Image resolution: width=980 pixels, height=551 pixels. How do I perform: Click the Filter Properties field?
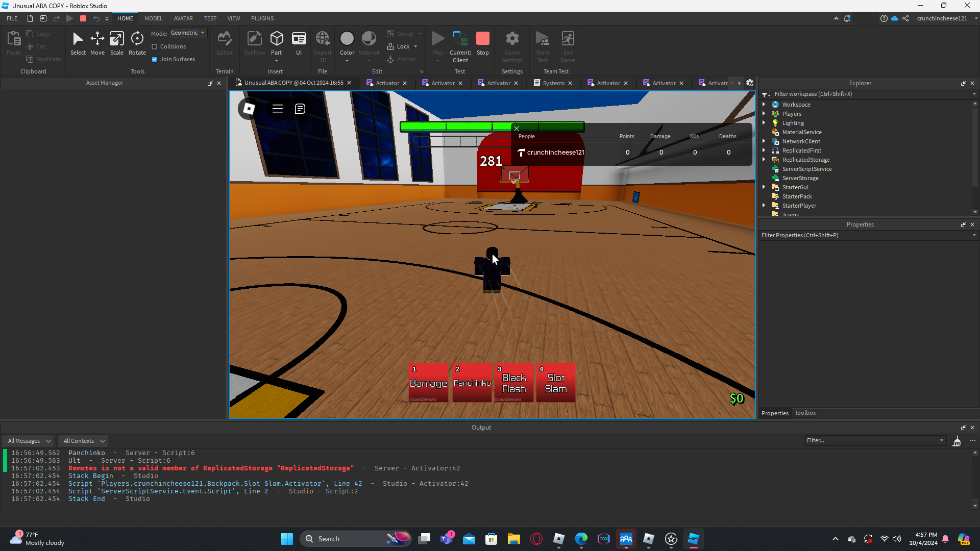[868, 235]
